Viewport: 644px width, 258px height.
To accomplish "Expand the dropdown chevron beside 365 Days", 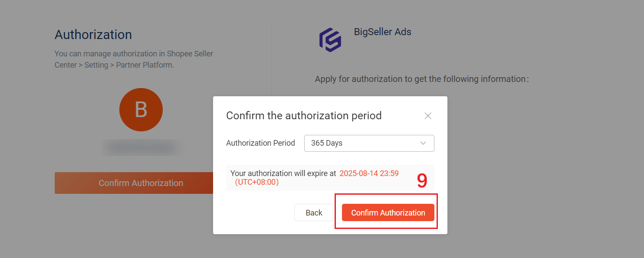I will 423,143.
